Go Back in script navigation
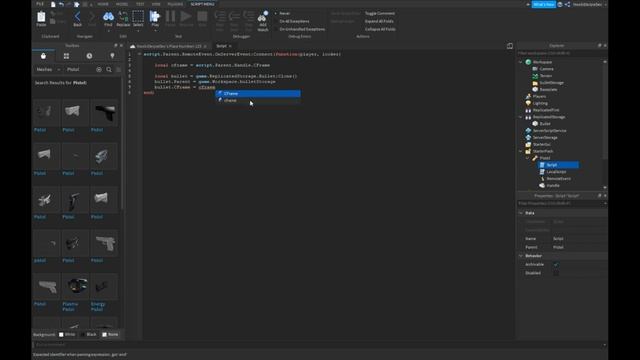640x360 pixels. pyautogui.click(x=78, y=19)
